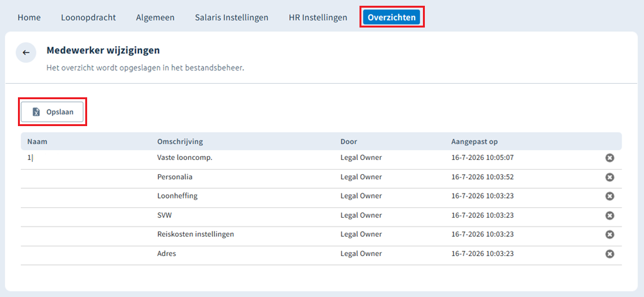644x297 pixels.
Task: Select the Overzichten tab
Action: (392, 18)
